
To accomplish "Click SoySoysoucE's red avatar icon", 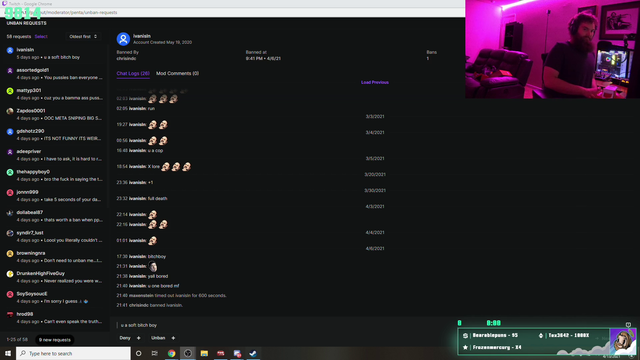I will tap(10, 294).
